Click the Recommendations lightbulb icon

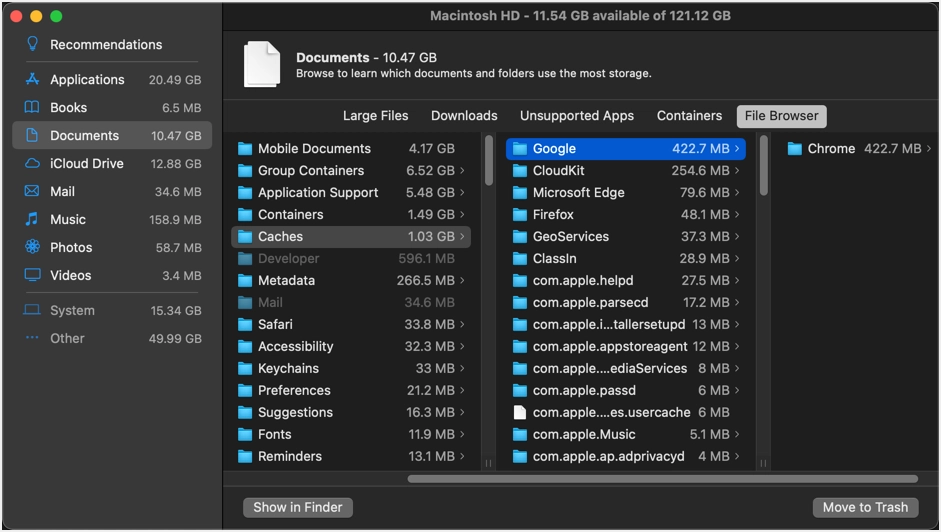coord(32,44)
